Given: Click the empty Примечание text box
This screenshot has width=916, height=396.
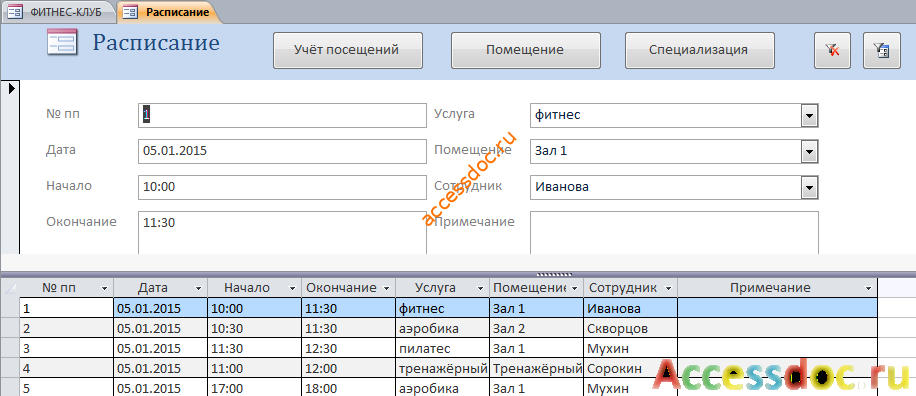Looking at the screenshot, I should pyautogui.click(x=674, y=232).
